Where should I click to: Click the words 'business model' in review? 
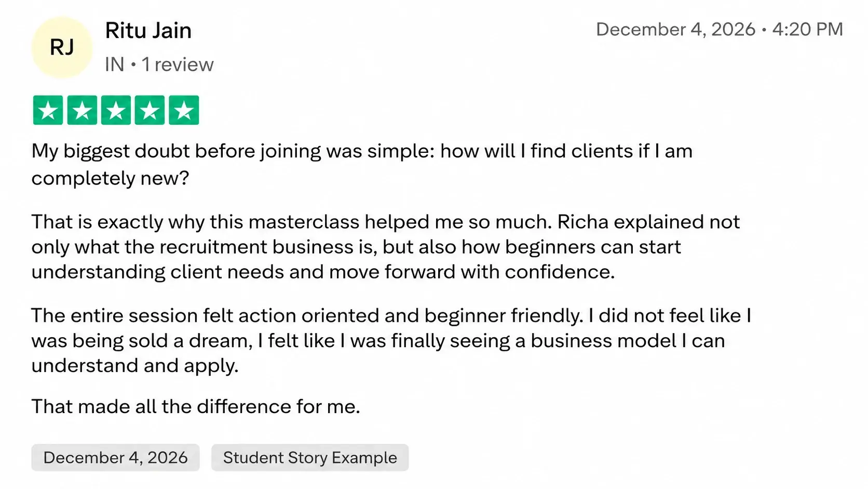tap(603, 340)
